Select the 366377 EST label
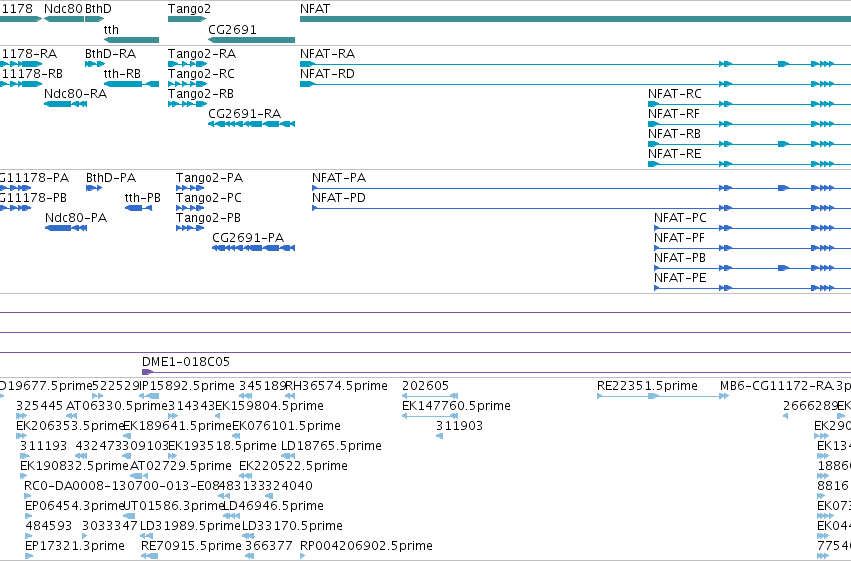Image resolution: width=851 pixels, height=561 pixels. click(x=269, y=546)
